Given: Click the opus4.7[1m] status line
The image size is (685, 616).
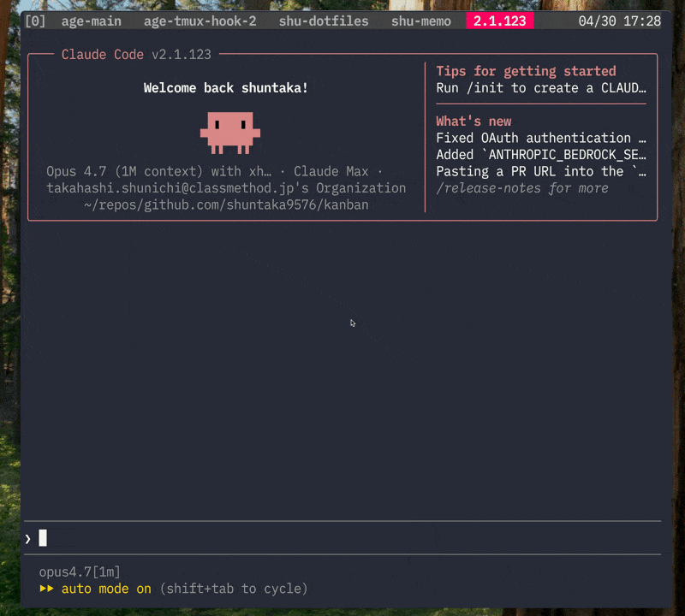Looking at the screenshot, I should click(x=80, y=572).
